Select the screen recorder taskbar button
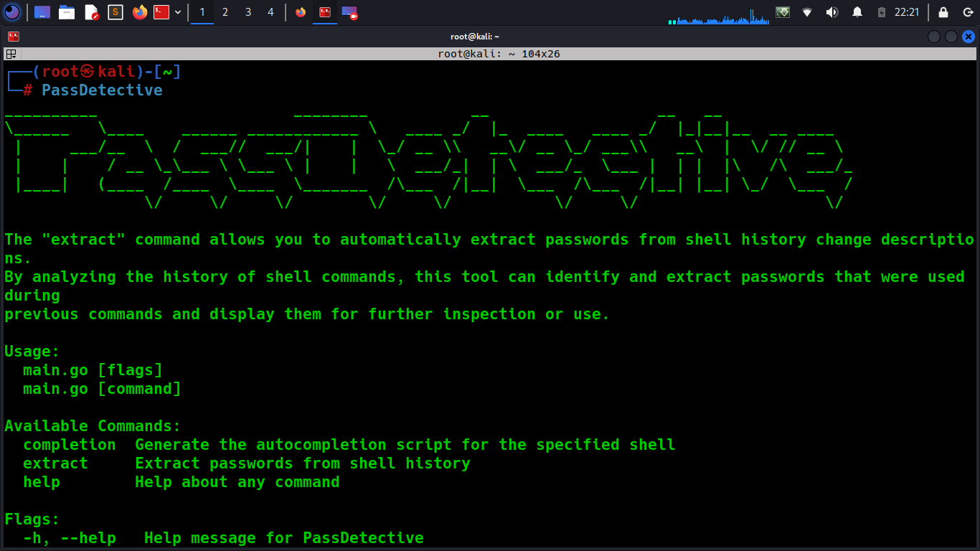The height and width of the screenshot is (551, 980). [x=349, y=12]
